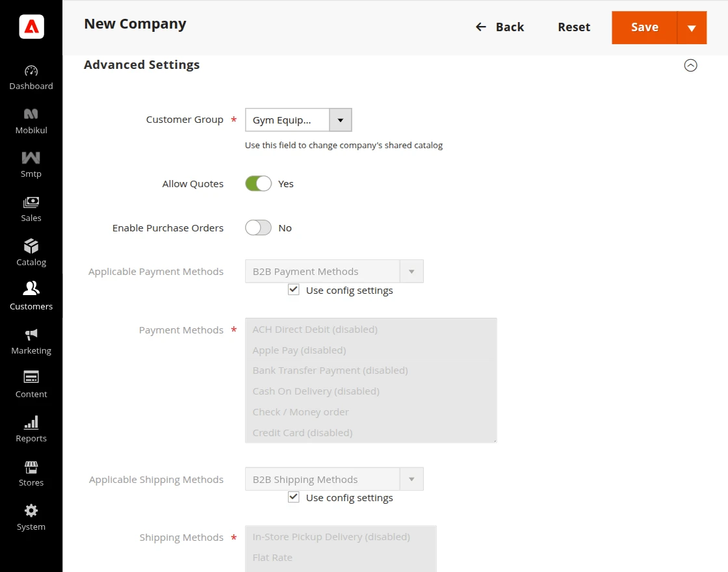Click the Adobe Commerce logo icon
728x572 pixels.
coord(31,27)
